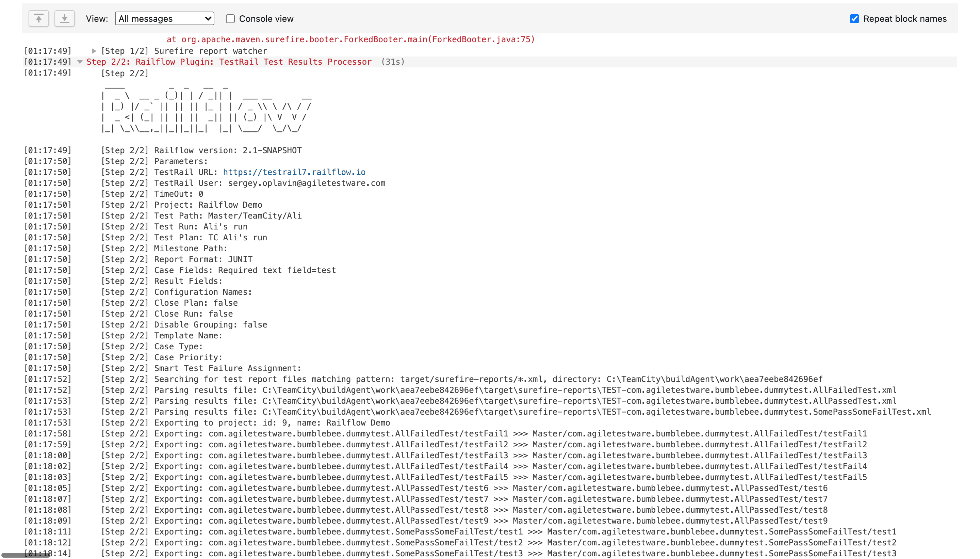Click Case Fields: Required text field=test line

coord(245,270)
